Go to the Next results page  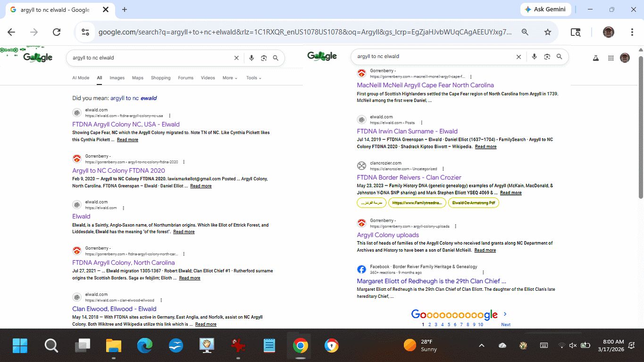pyautogui.click(x=505, y=324)
